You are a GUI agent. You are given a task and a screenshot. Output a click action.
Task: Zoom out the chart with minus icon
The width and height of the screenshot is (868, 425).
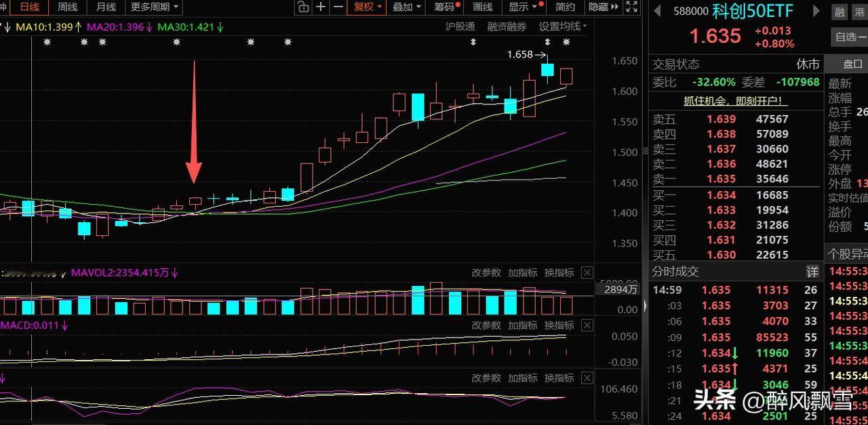coord(338,7)
